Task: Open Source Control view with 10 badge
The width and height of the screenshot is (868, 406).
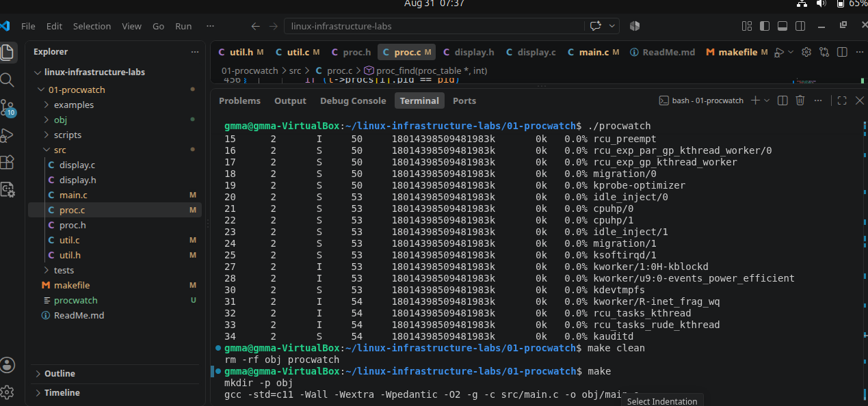Action: point(8,108)
